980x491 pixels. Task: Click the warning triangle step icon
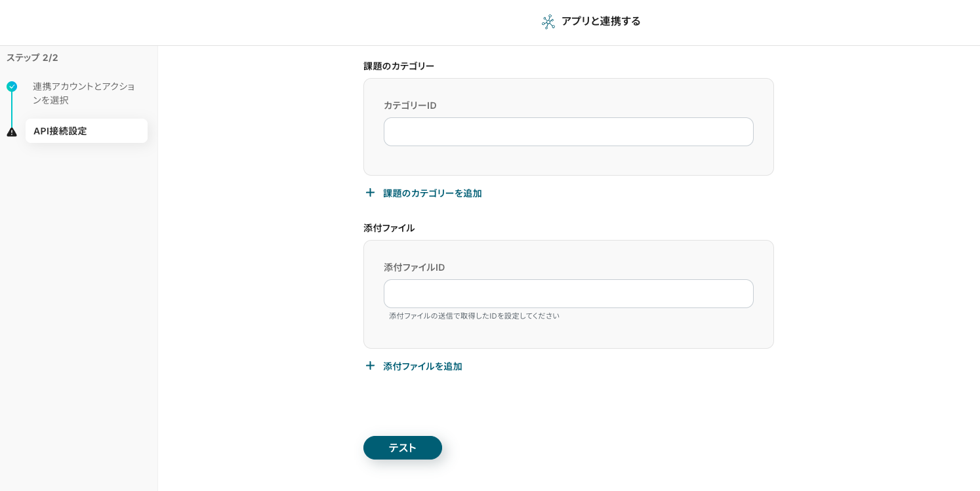(x=12, y=132)
